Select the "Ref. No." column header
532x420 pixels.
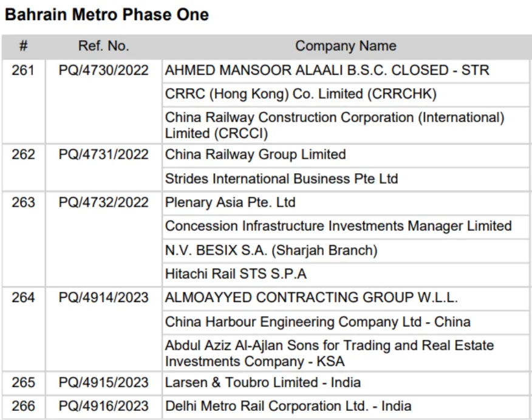click(x=103, y=46)
